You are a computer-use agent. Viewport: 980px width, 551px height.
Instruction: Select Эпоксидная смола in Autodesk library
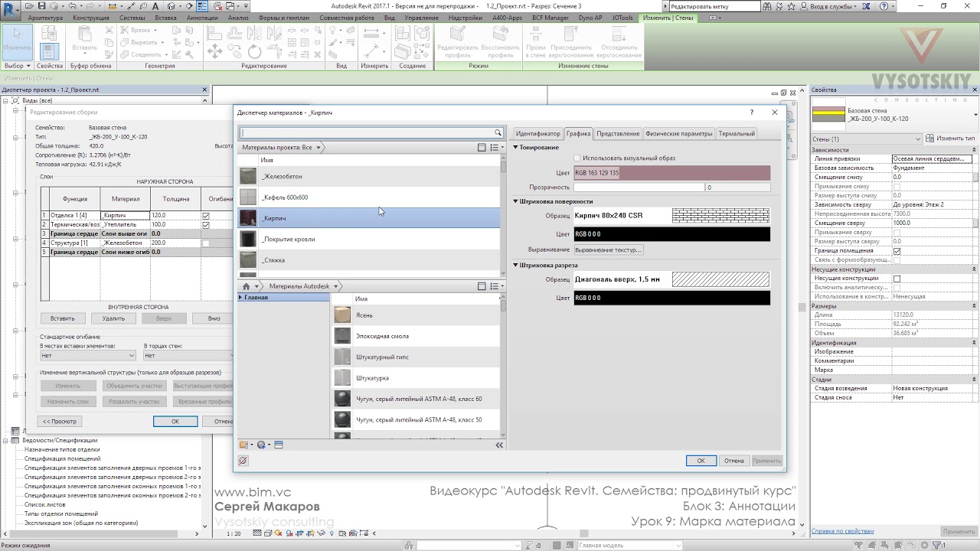click(x=416, y=336)
